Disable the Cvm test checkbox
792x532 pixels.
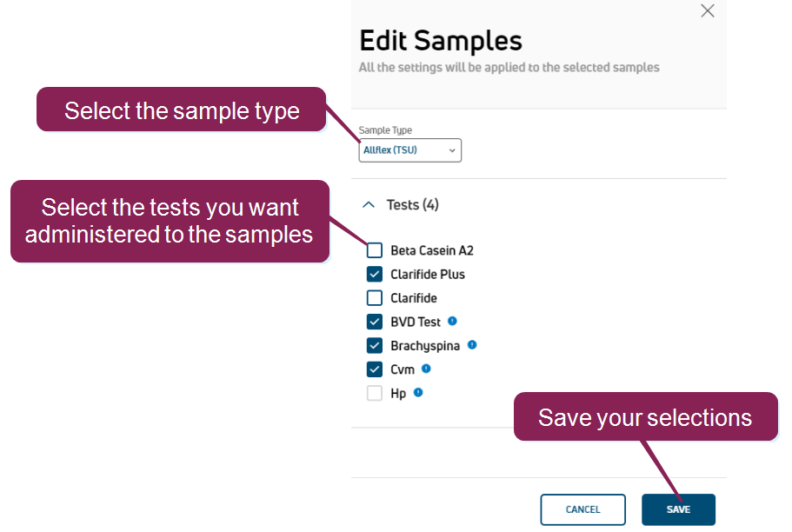pyautogui.click(x=375, y=369)
